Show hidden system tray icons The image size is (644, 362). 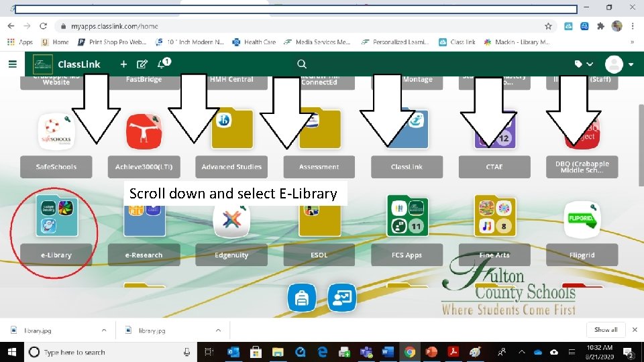522,352
